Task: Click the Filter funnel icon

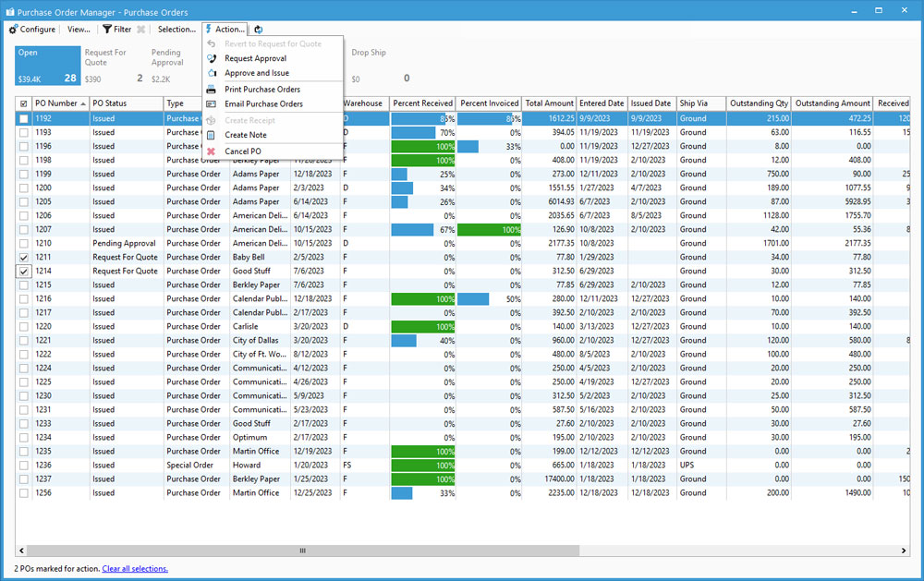Action: coord(107,30)
